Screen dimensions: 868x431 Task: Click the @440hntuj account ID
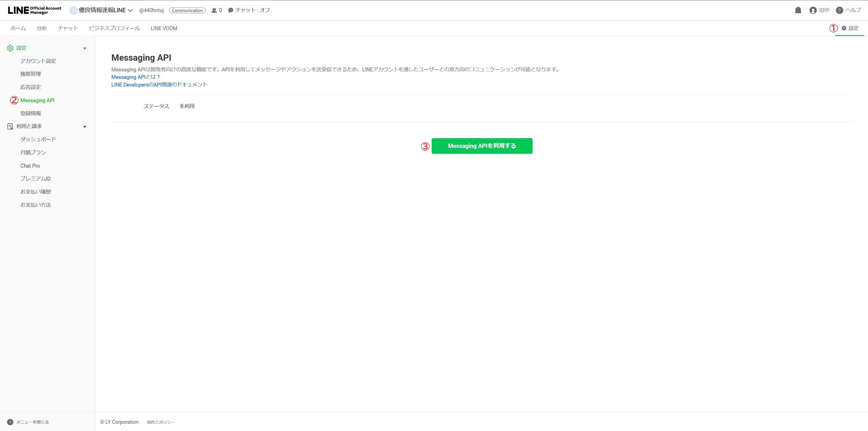[151, 10]
